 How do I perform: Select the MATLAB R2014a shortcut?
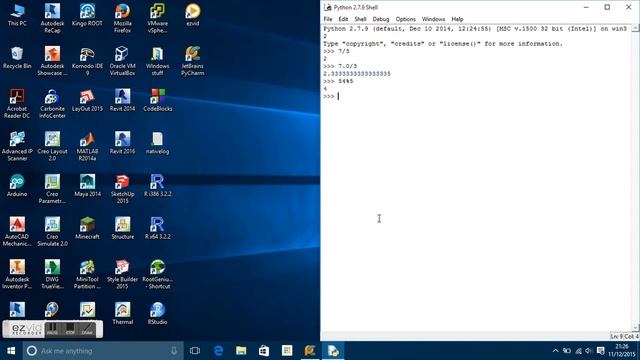click(87, 146)
